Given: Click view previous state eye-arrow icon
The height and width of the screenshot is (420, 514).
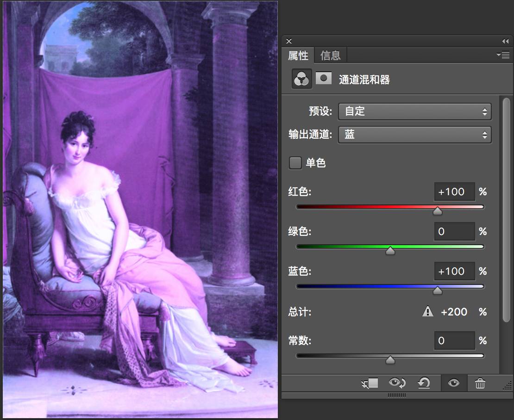Looking at the screenshot, I should tap(397, 383).
